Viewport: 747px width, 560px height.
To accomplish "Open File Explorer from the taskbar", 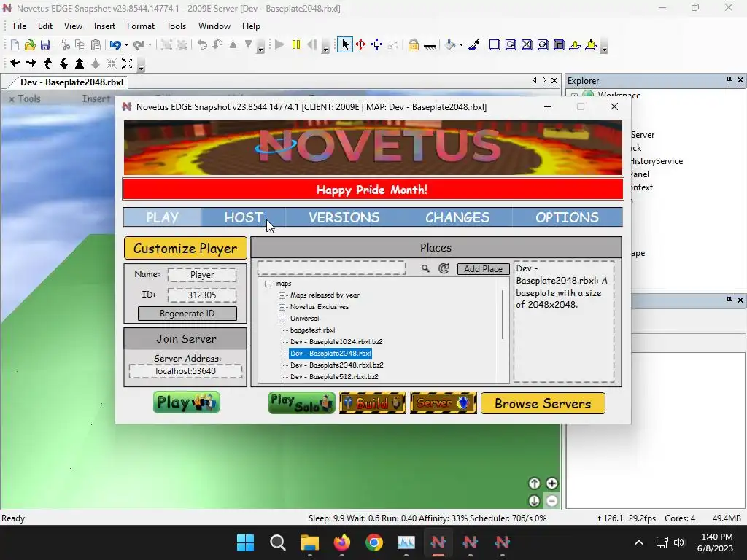I will (x=309, y=542).
